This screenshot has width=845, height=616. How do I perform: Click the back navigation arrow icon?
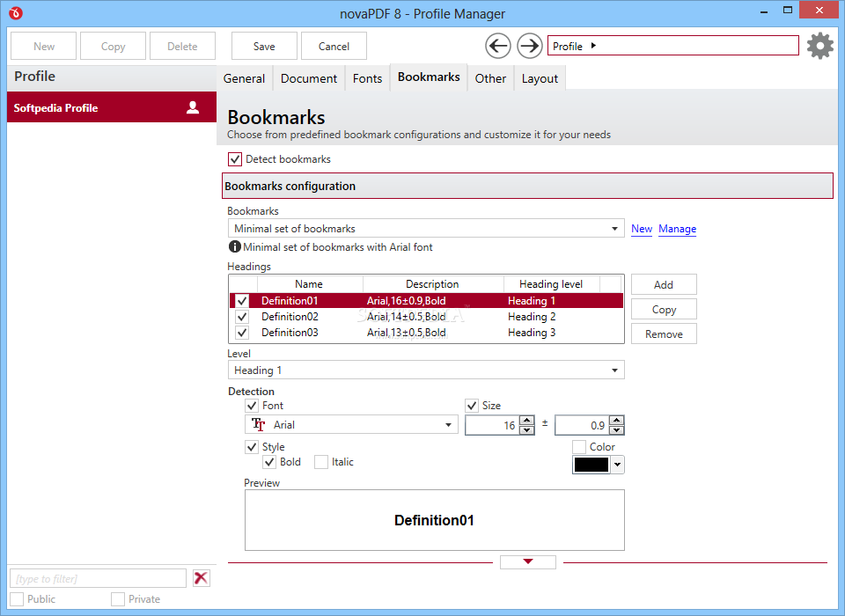pyautogui.click(x=498, y=46)
